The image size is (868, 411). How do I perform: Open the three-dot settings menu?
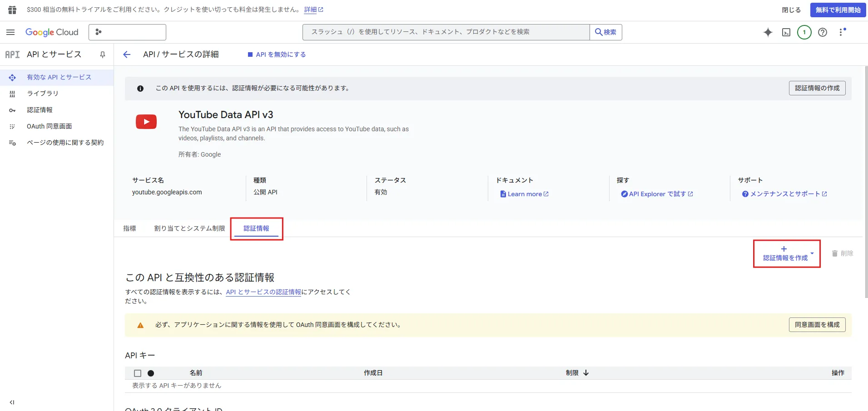(842, 32)
